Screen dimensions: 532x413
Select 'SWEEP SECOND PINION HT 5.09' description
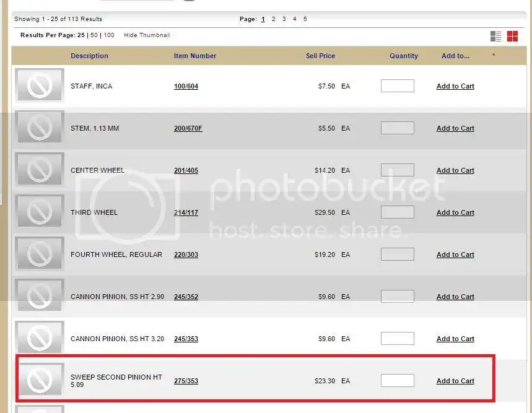click(x=116, y=381)
